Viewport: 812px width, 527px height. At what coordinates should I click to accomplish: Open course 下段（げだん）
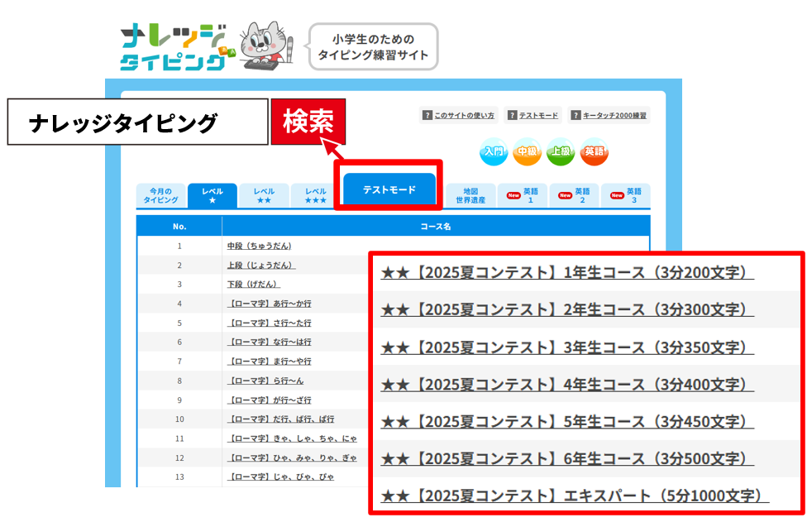point(253,284)
